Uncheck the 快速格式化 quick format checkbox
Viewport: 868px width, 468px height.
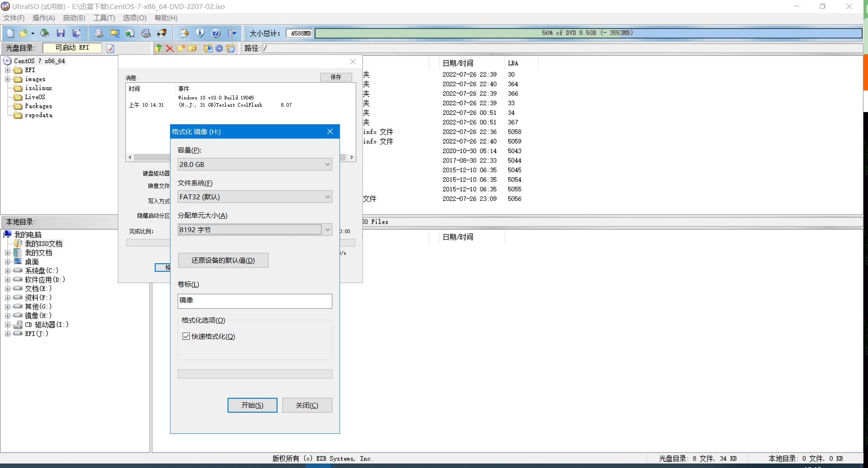[186, 336]
